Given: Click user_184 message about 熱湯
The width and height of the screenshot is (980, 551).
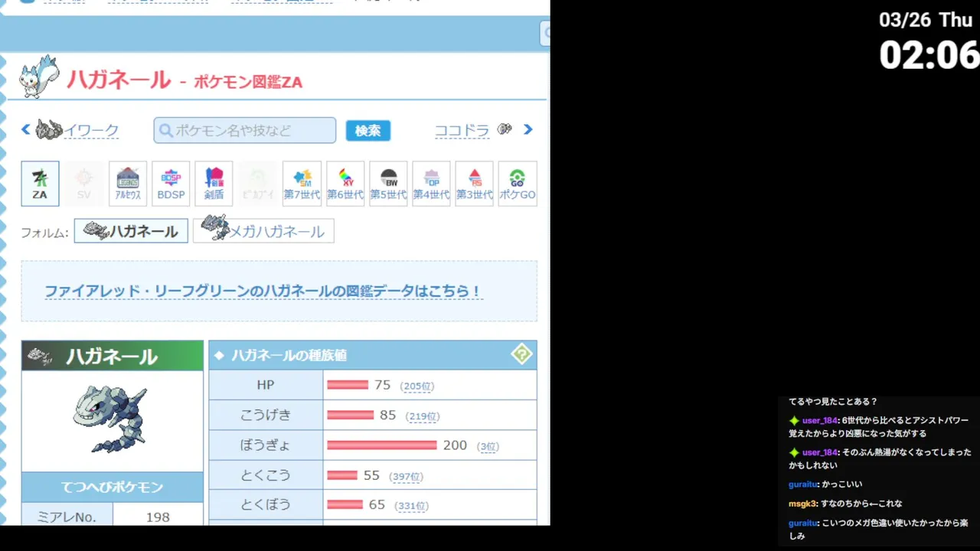Looking at the screenshot, I should coord(880,458).
